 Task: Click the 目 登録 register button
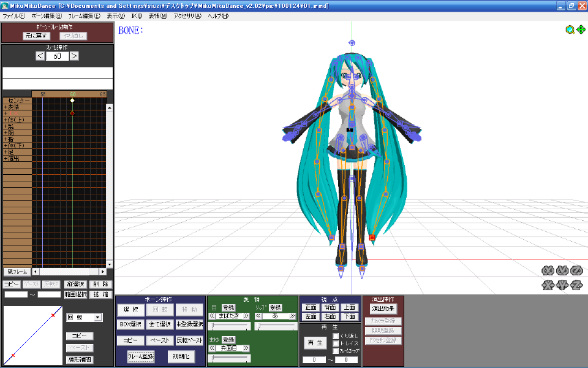(228, 307)
